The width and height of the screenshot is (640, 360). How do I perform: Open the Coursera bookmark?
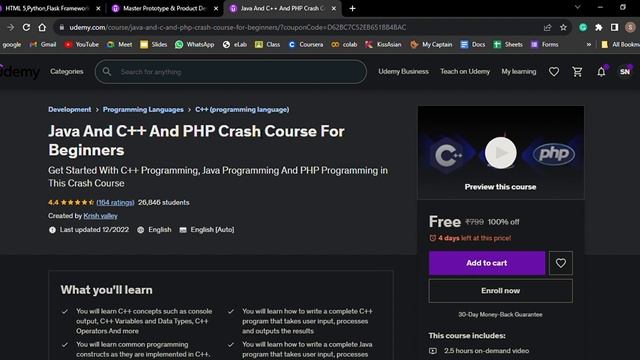click(x=306, y=44)
